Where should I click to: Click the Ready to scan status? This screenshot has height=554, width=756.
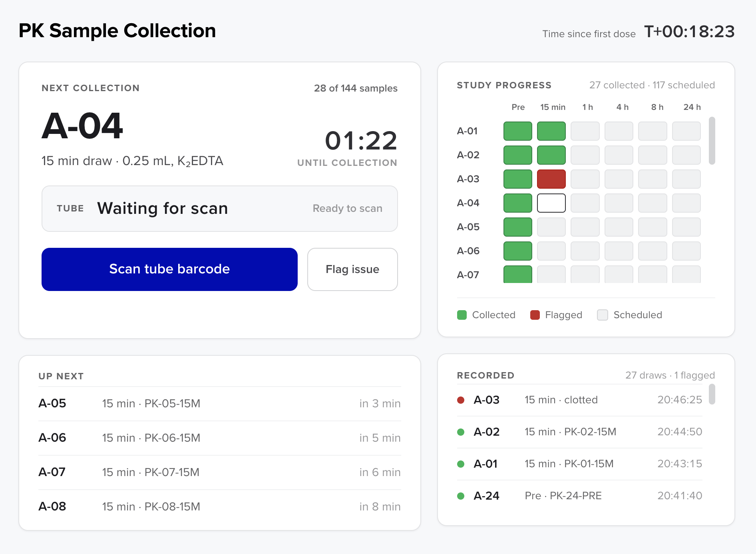[348, 209]
